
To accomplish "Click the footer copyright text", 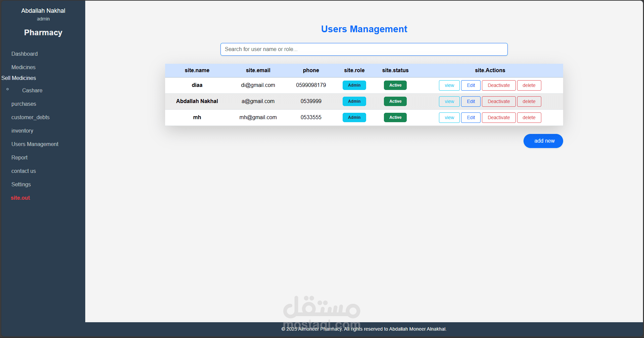I will [364, 329].
